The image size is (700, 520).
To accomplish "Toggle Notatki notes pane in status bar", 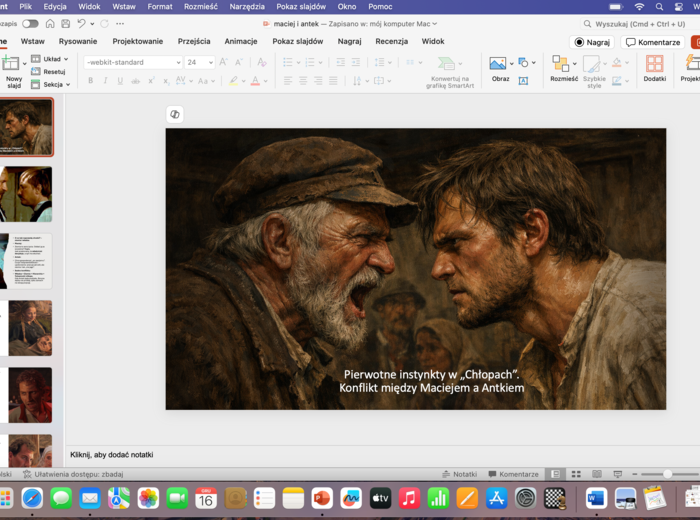I will pos(459,474).
